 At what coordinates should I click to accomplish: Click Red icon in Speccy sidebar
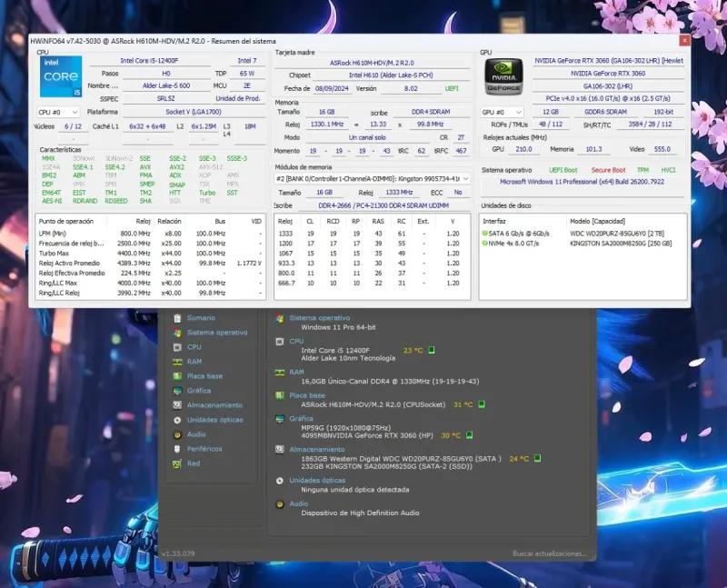[x=177, y=463]
